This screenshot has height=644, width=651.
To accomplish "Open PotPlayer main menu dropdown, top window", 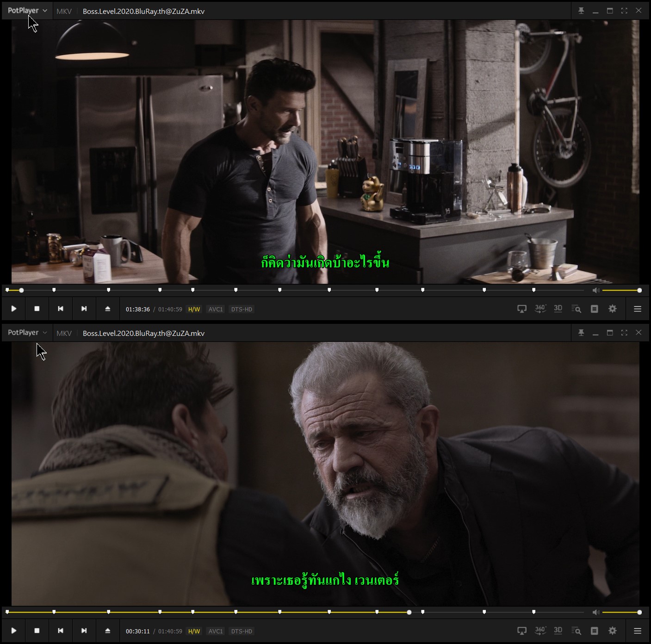I will click(x=27, y=11).
